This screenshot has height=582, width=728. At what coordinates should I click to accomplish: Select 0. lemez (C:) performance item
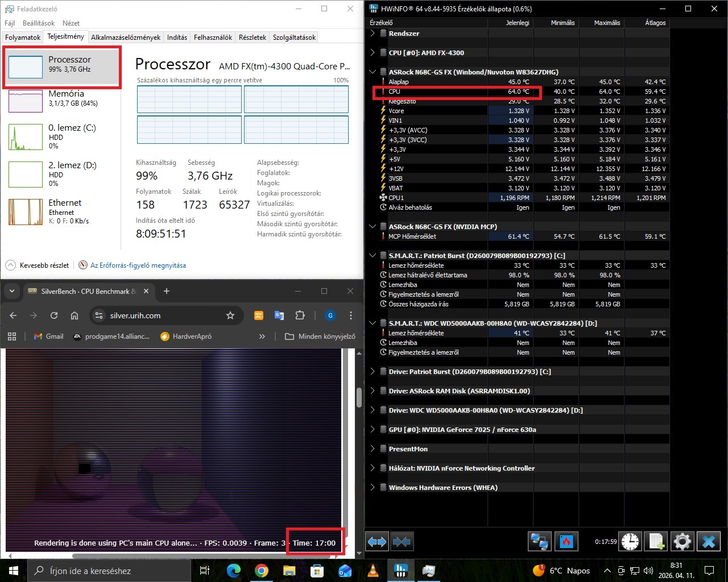(61, 136)
